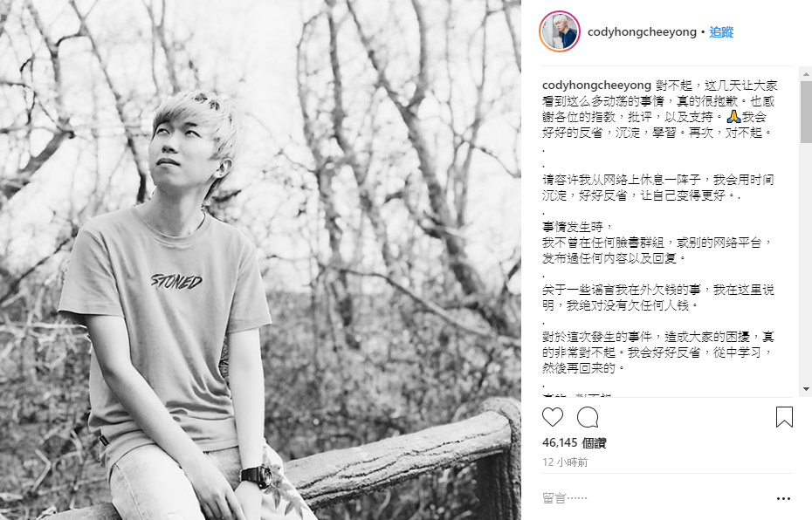
Task: Click the black-and-white post photo
Action: pos(260,260)
